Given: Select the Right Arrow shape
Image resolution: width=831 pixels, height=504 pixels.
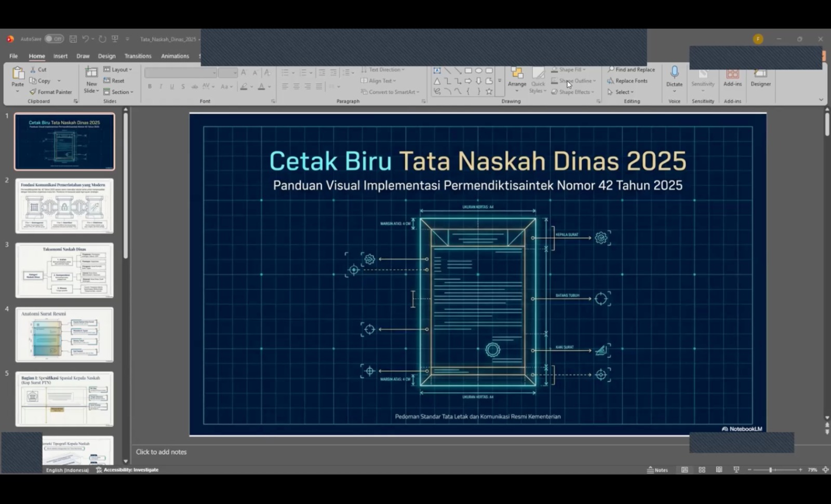Looking at the screenshot, I should tap(468, 81).
